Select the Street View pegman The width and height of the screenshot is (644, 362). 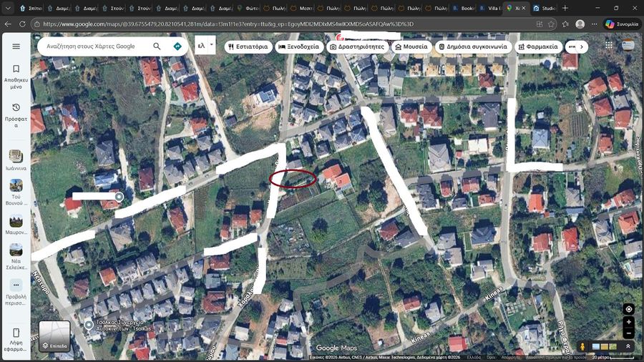(582, 346)
